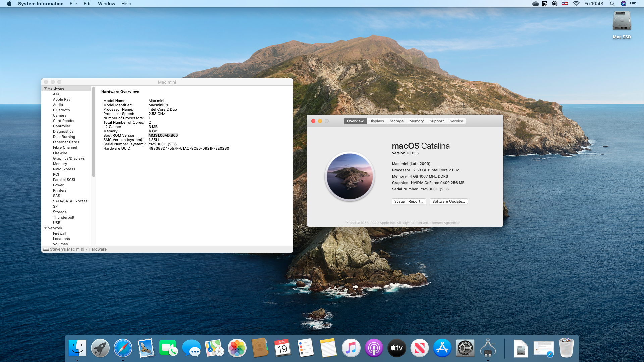
Task: Select Ethernet Cards in sidebar
Action: click(66, 142)
